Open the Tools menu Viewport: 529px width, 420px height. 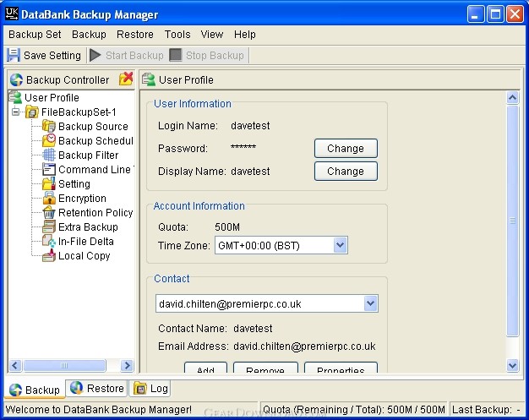[x=177, y=35]
